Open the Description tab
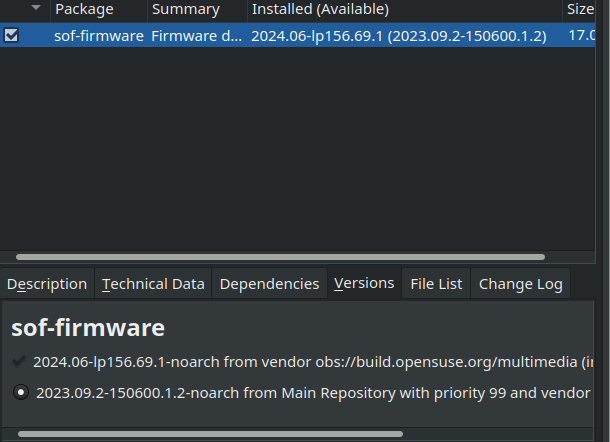Image resolution: width=610 pixels, height=442 pixels. (x=47, y=284)
